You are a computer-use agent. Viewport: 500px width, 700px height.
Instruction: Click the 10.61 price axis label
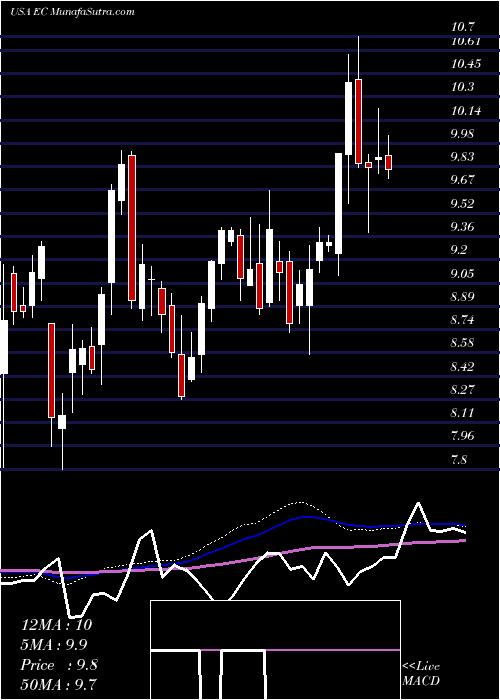(x=466, y=42)
